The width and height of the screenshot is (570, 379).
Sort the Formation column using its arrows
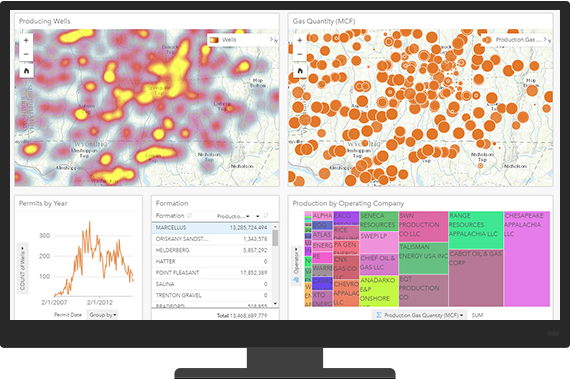click(189, 215)
